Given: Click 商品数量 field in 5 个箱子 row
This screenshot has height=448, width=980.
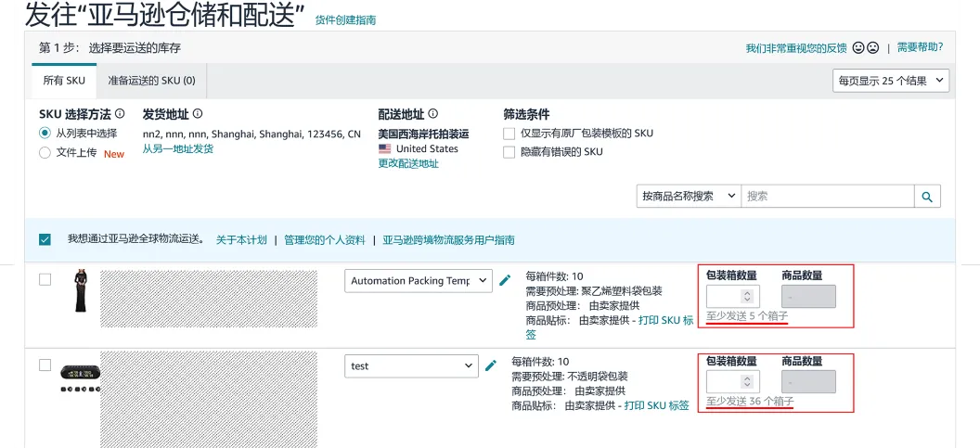Looking at the screenshot, I should 808,296.
